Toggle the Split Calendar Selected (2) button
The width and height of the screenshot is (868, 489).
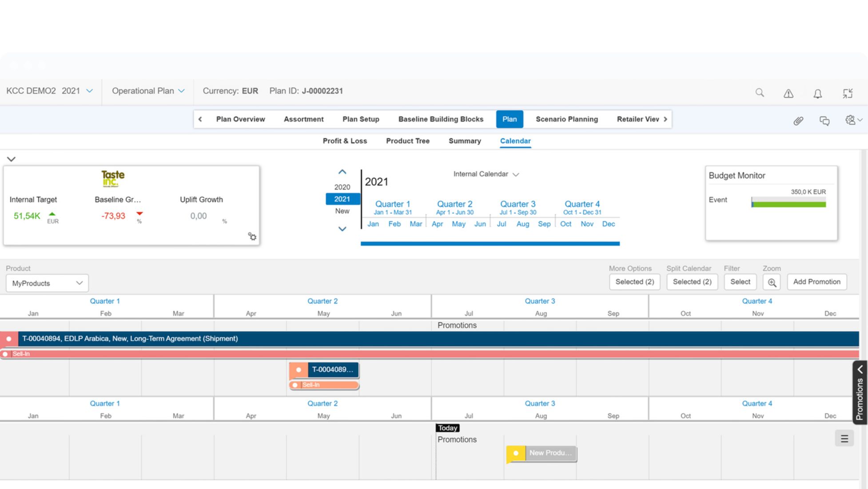tap(692, 282)
